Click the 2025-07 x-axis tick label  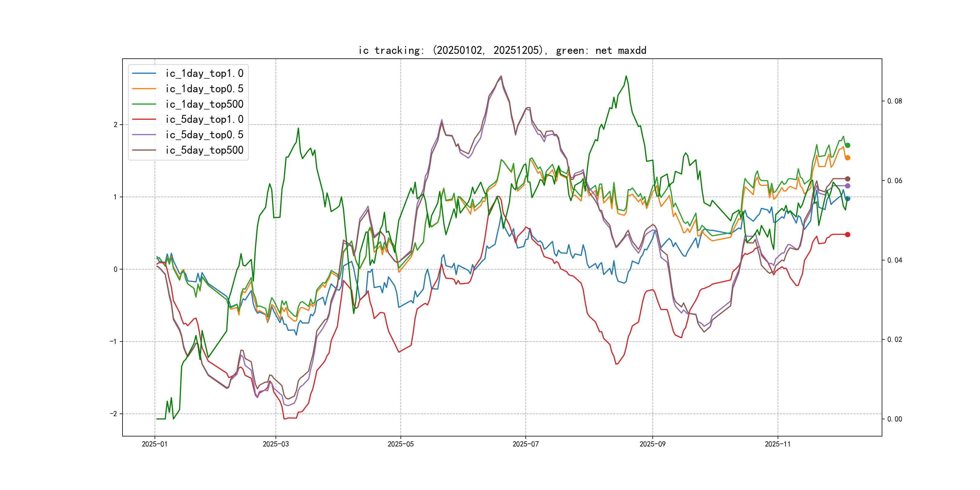point(525,444)
